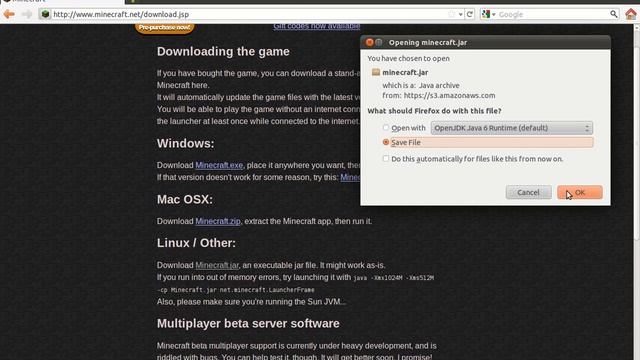Download the Minecraft.zip link
This screenshot has width=640, height=360.
(218, 221)
